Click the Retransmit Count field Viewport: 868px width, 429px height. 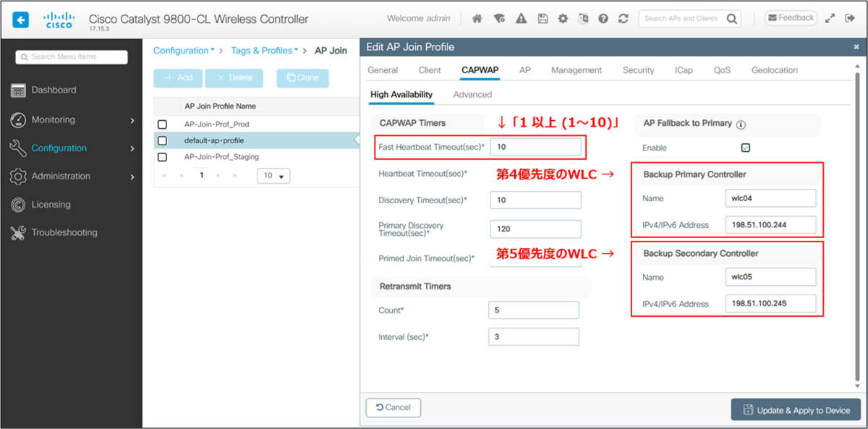pos(534,310)
